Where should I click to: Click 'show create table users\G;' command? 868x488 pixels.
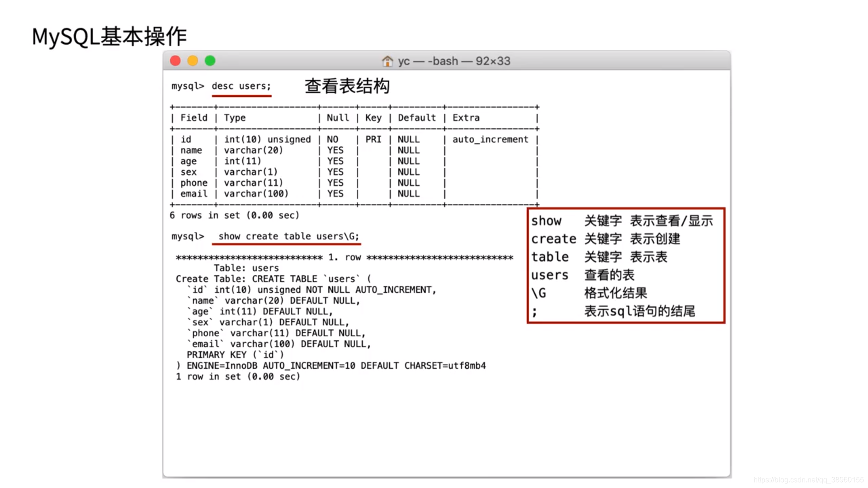288,236
